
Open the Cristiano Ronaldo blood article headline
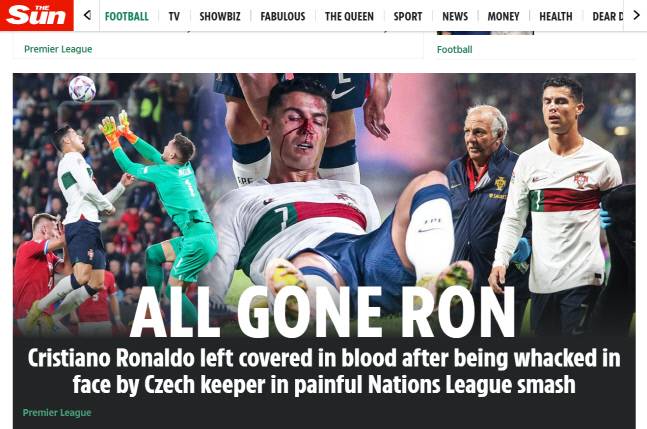pos(324,371)
